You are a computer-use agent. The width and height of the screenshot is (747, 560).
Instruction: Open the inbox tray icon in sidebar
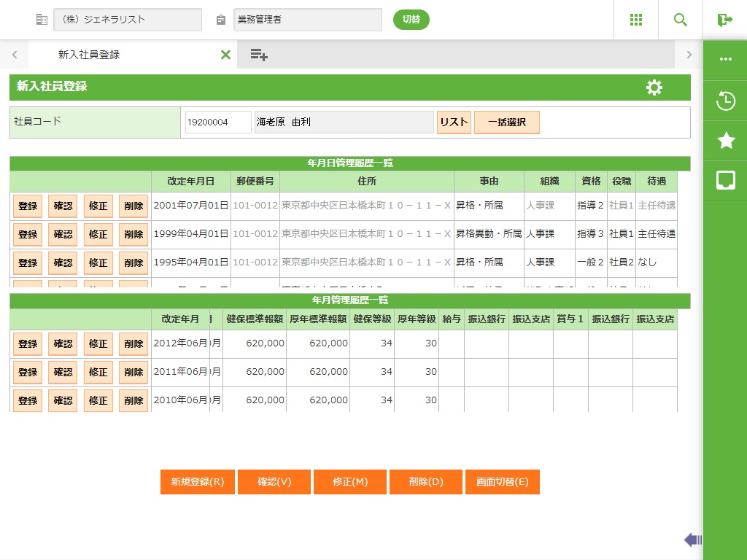coord(725,181)
